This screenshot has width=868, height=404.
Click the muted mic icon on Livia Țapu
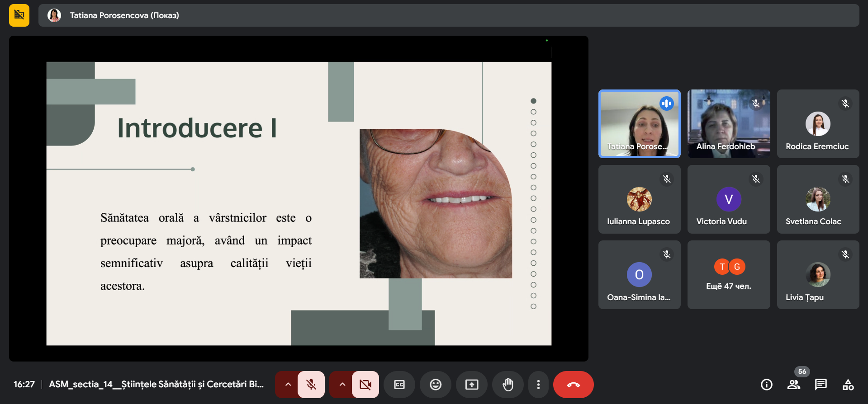845,254
